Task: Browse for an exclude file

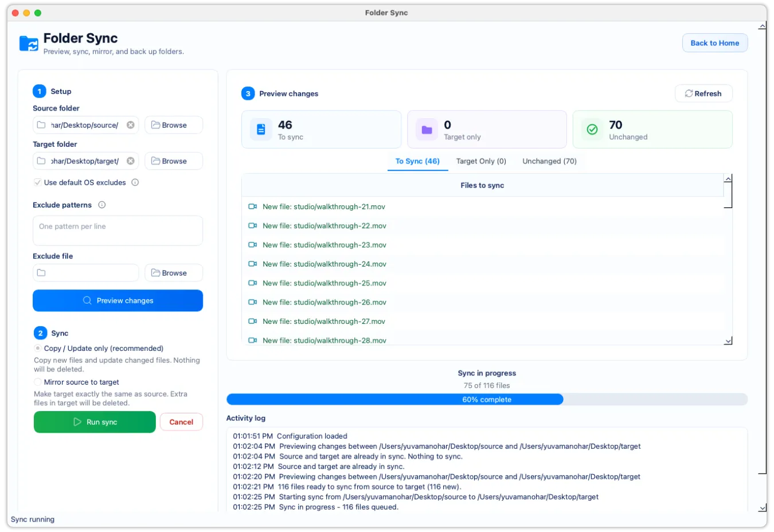Action: point(174,273)
